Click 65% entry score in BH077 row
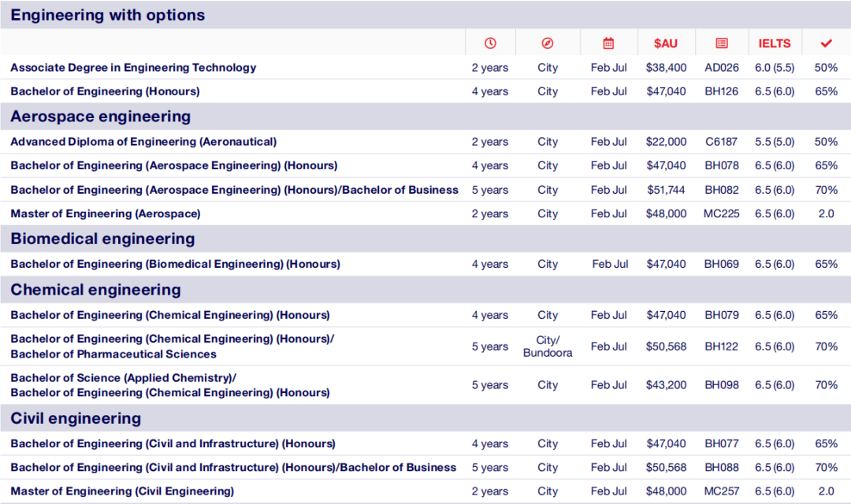 pos(826,444)
